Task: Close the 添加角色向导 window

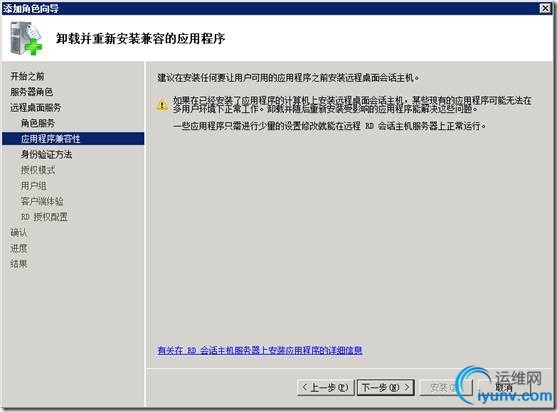Action: 545,8
